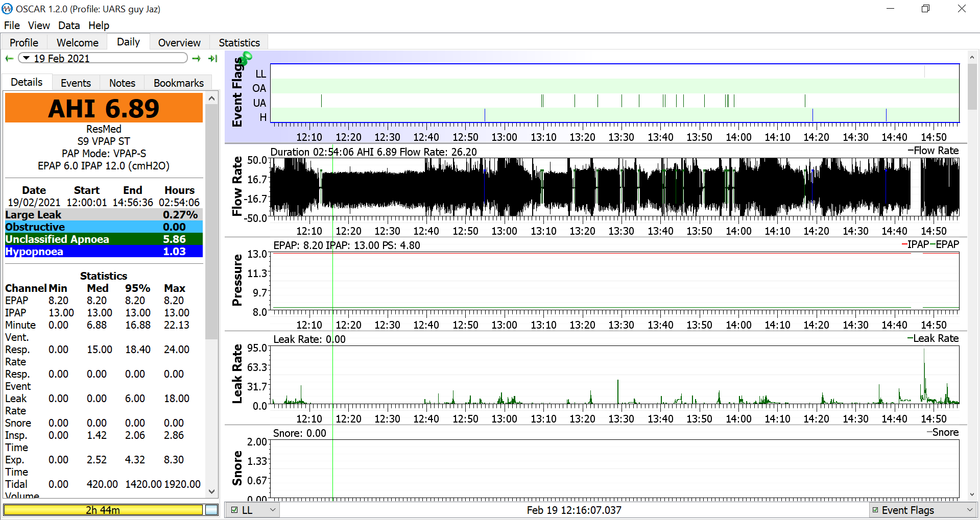Image resolution: width=980 pixels, height=520 pixels.
Task: Click the green pin on Event Flags graph
Action: 246,58
